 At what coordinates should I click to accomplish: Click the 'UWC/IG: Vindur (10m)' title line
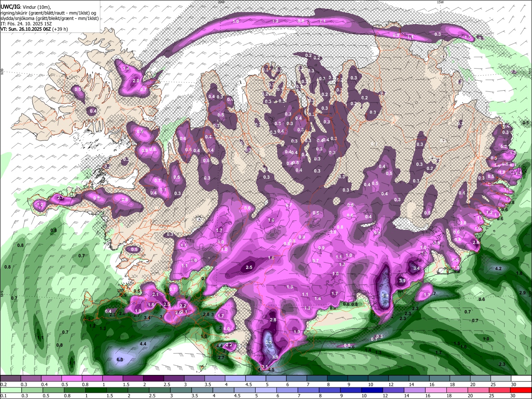pyautogui.click(x=26, y=7)
